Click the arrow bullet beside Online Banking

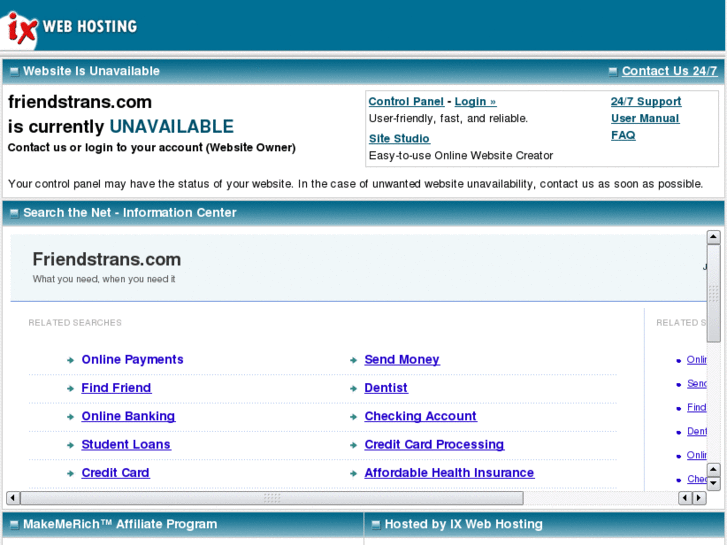[x=70, y=417]
